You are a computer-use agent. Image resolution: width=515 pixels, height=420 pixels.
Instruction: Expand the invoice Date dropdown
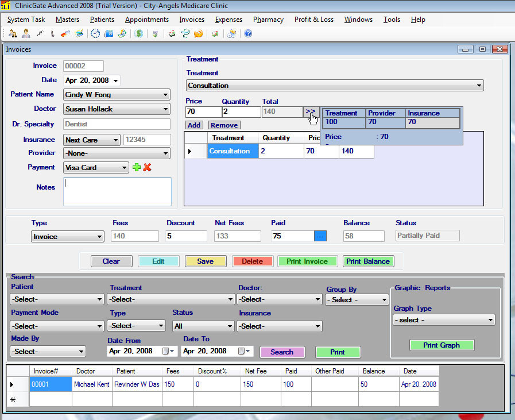(x=115, y=80)
